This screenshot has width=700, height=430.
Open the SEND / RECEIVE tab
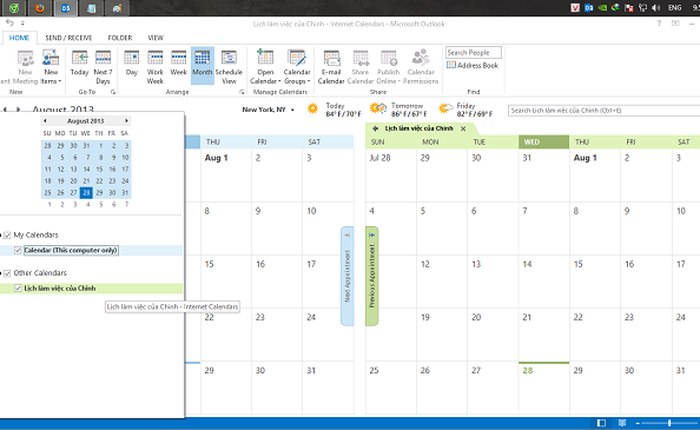pos(68,38)
